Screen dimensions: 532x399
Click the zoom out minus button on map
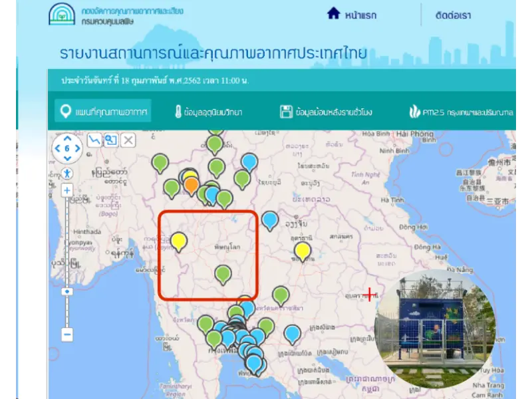67,334
